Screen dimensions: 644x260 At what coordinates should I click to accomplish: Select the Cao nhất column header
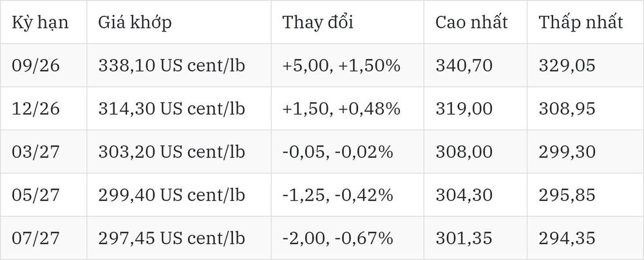[471, 22]
